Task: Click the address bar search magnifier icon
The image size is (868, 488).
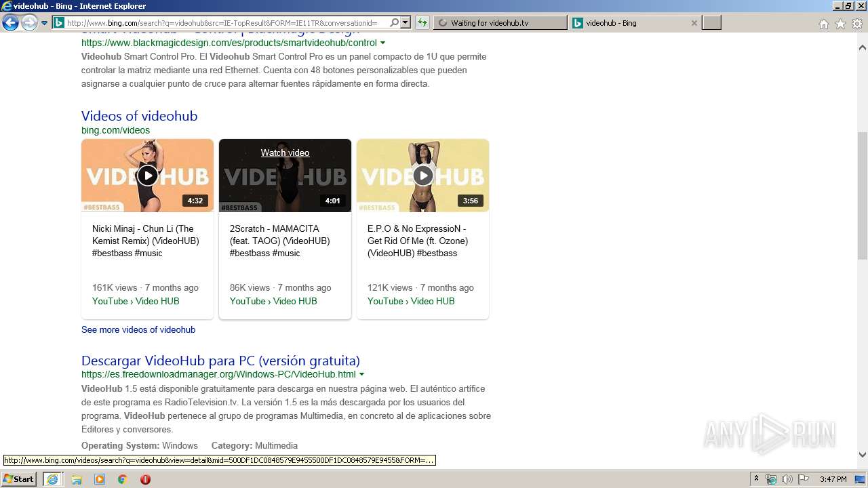Action: coord(395,23)
